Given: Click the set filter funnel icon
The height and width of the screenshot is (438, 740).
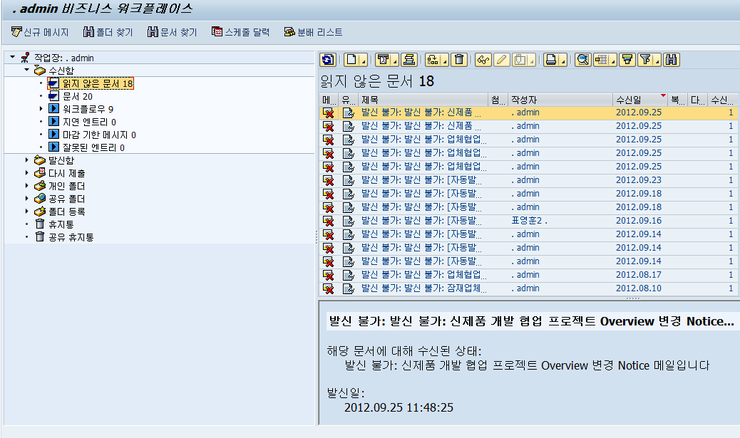Looking at the screenshot, I should pyautogui.click(x=627, y=60).
